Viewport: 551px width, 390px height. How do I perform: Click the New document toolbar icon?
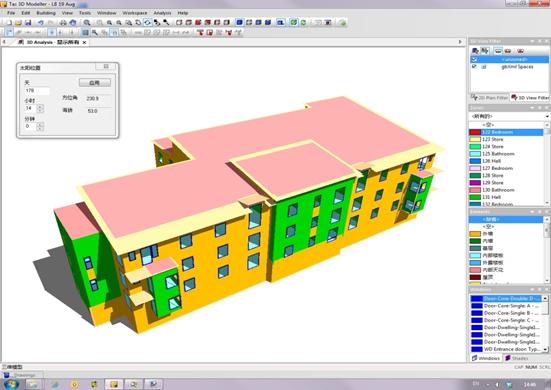tap(9, 22)
